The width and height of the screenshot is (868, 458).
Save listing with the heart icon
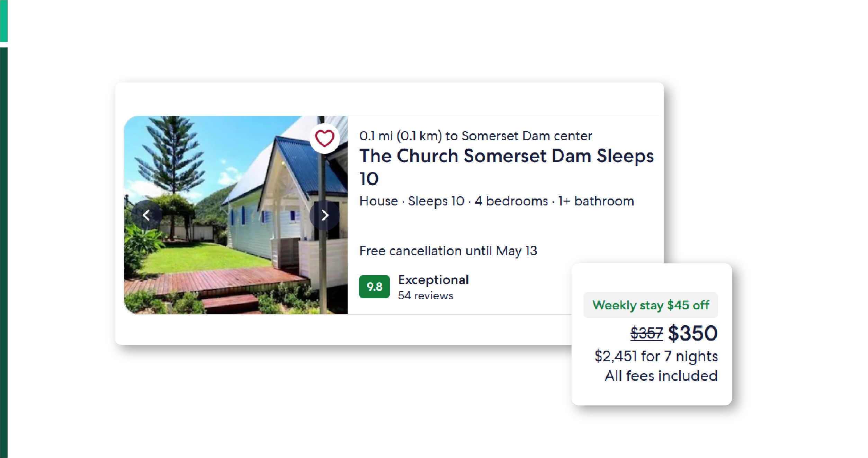point(324,139)
